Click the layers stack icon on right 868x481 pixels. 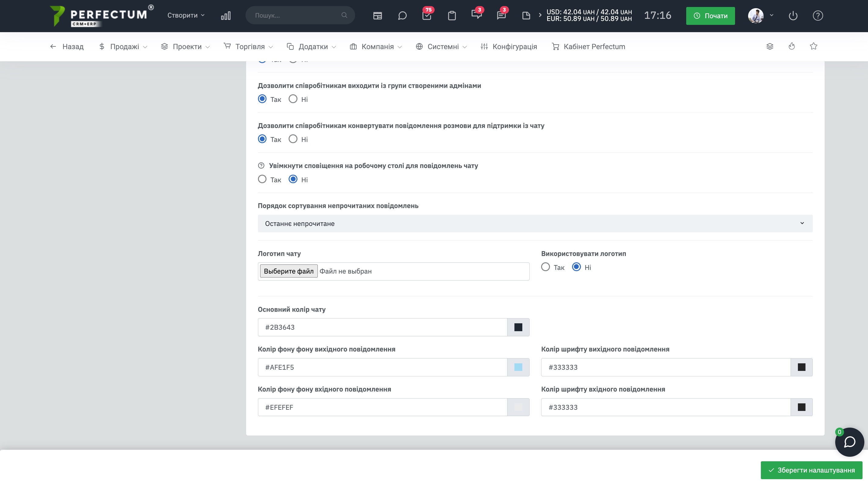pos(770,46)
